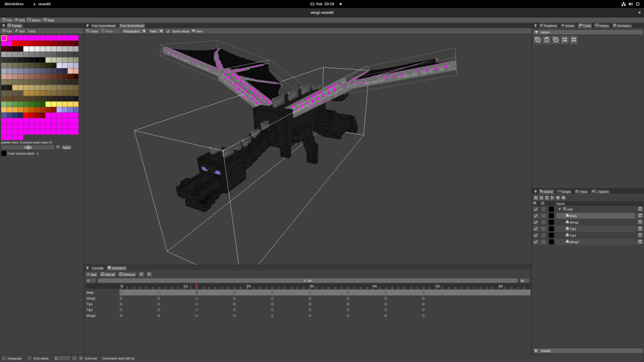Switch to the L-System tab
644x362 pixels.
(600, 192)
